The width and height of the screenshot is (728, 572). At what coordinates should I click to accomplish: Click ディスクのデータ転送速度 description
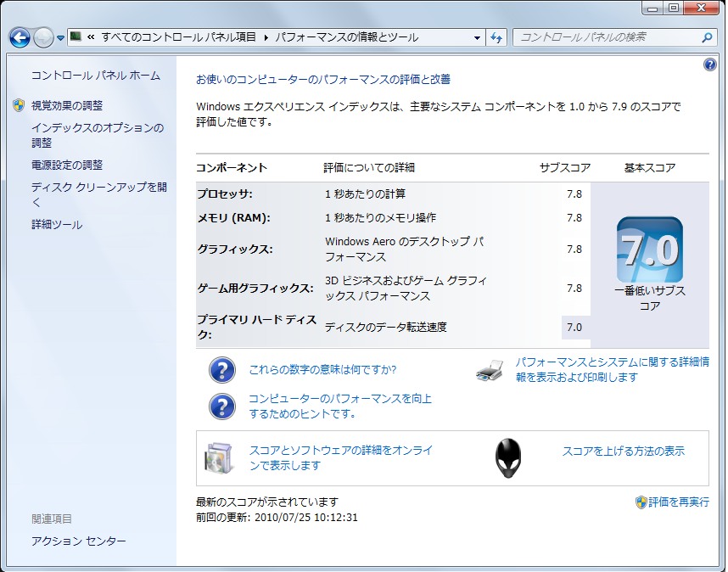click(x=385, y=328)
